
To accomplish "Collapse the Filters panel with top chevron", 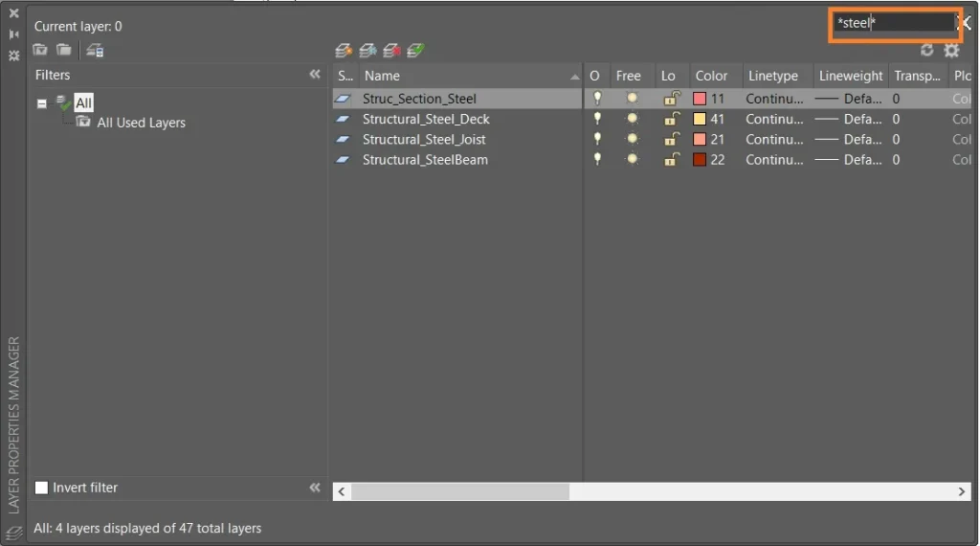I will coord(315,75).
